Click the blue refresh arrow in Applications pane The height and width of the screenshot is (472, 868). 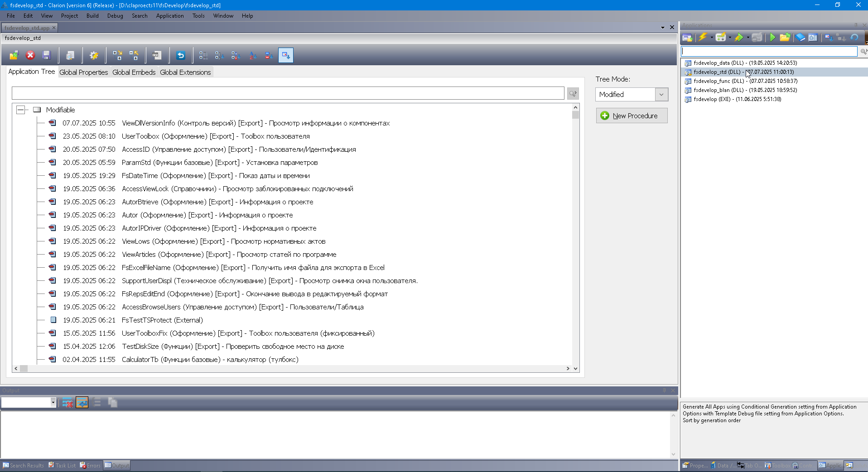click(x=854, y=38)
